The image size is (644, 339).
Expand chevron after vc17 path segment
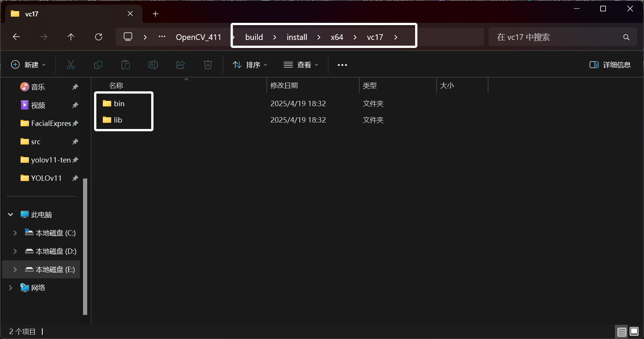click(396, 37)
